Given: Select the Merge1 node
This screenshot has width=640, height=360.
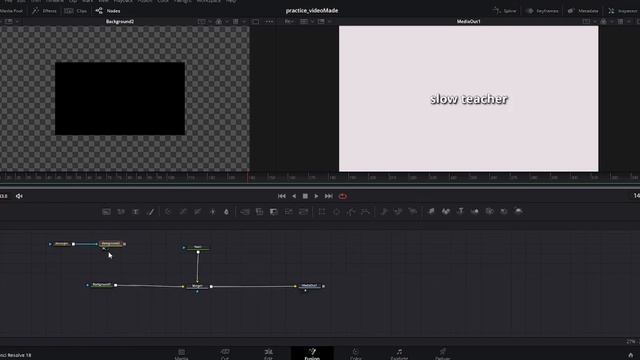Looking at the screenshot, I should tap(197, 286).
